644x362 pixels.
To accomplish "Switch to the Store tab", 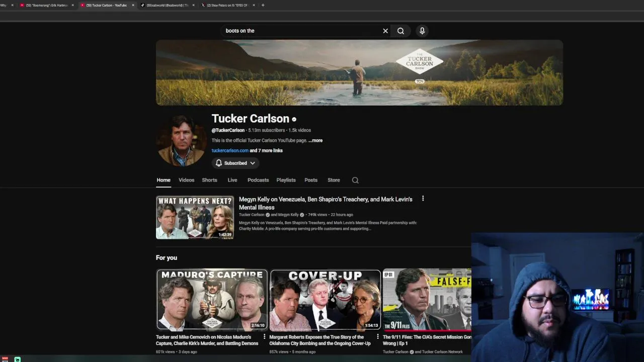I will pyautogui.click(x=334, y=180).
